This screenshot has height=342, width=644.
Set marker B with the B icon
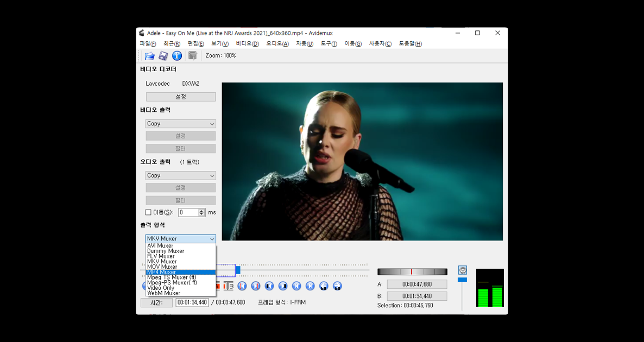tap(229, 286)
